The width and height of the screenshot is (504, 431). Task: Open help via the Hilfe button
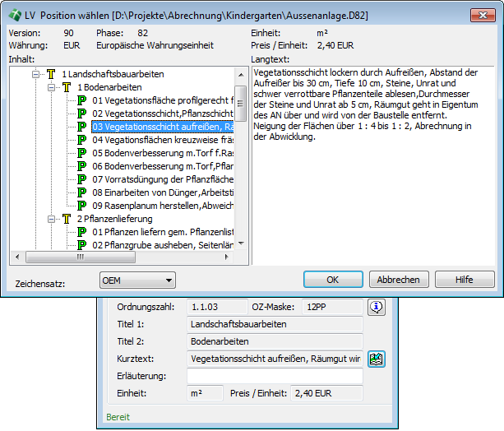[465, 280]
